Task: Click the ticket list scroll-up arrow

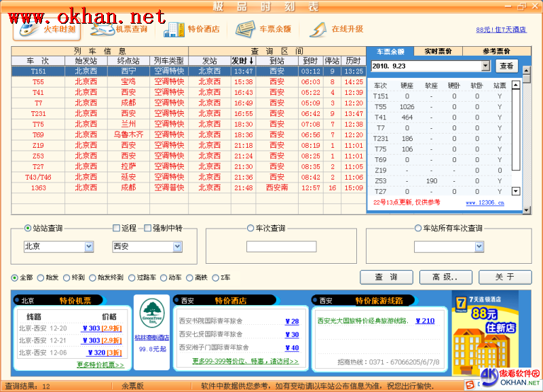Action: coord(516,85)
